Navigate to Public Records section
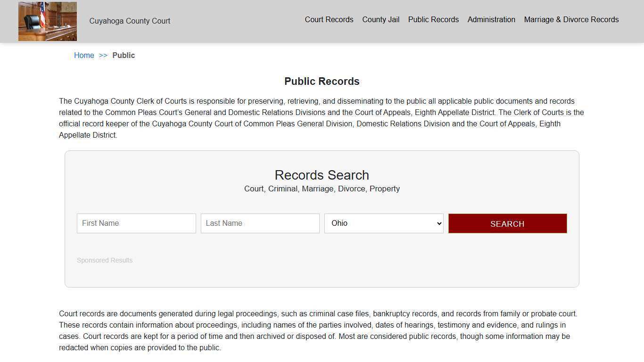Viewport: 644px width, 362px height. click(x=433, y=19)
